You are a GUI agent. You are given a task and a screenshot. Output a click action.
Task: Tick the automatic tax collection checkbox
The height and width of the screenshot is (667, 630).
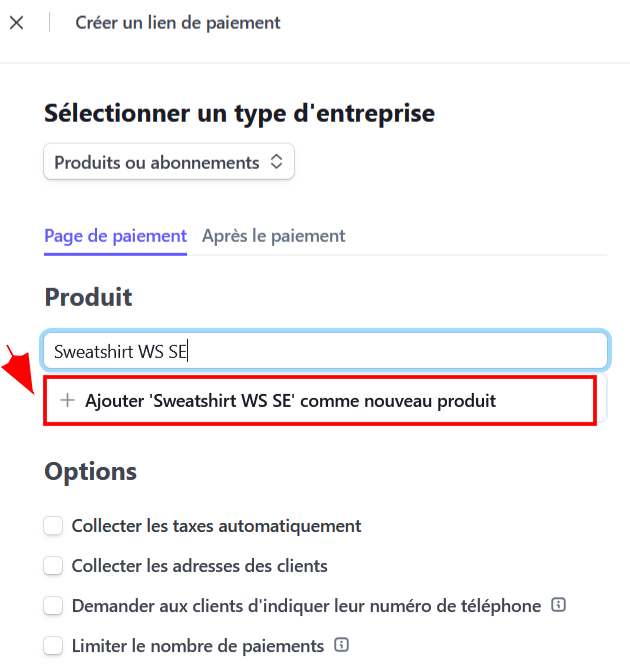point(53,526)
